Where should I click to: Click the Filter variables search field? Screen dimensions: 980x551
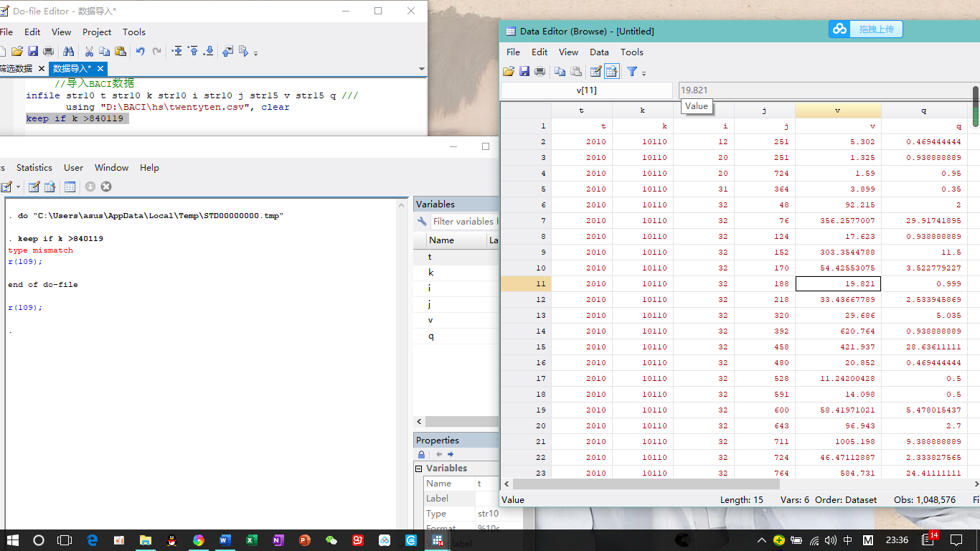pos(463,222)
